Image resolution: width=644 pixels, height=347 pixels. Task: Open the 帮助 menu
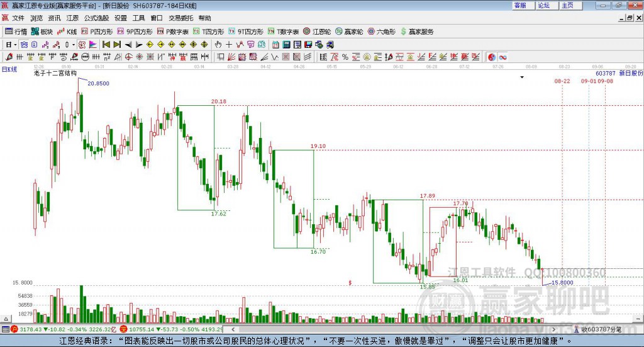click(x=204, y=18)
